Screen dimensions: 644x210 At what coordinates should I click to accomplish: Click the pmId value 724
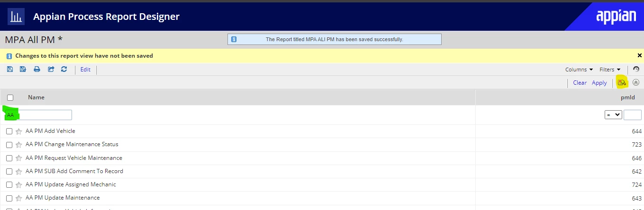(x=636, y=184)
